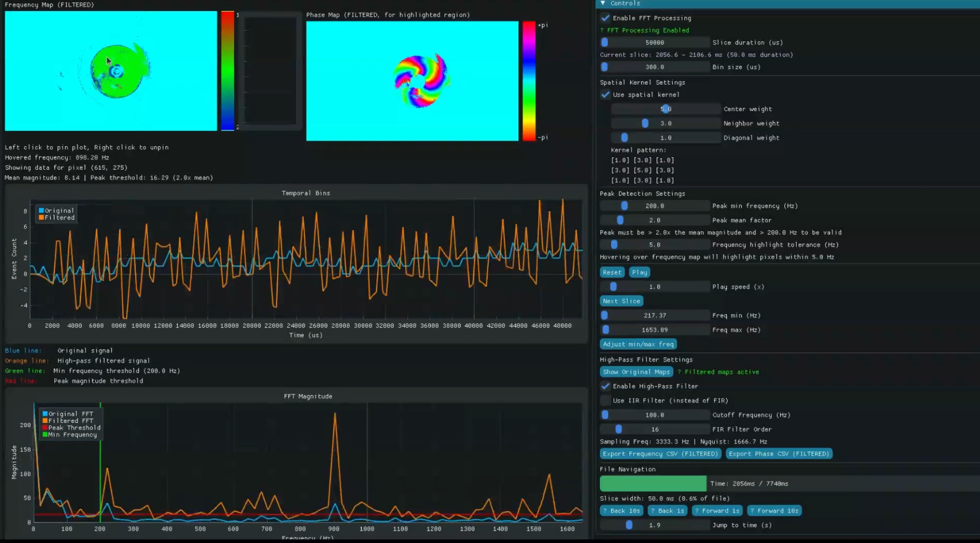Toggle the Original FFT legend entry
Screen dimensions: 980x543
(x=44, y=413)
